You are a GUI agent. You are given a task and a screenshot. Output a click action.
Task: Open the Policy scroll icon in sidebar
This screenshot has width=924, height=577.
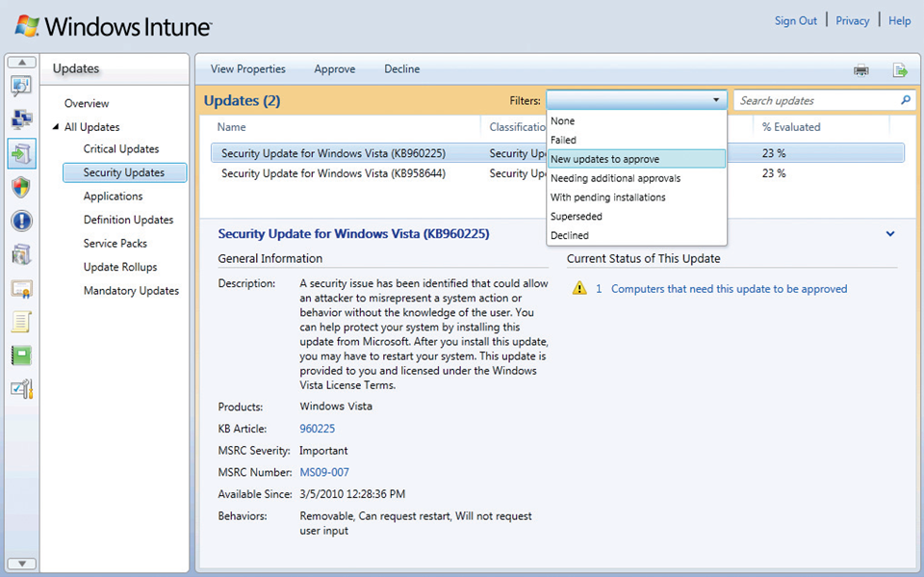[x=21, y=322]
